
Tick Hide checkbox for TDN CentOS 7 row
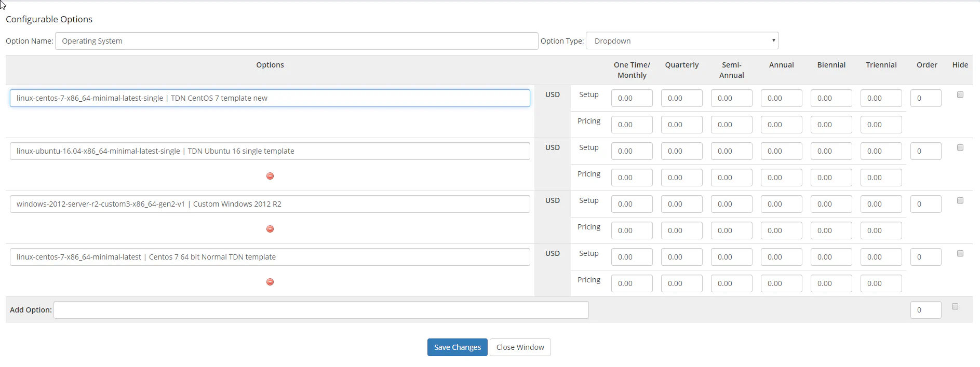[x=960, y=95]
